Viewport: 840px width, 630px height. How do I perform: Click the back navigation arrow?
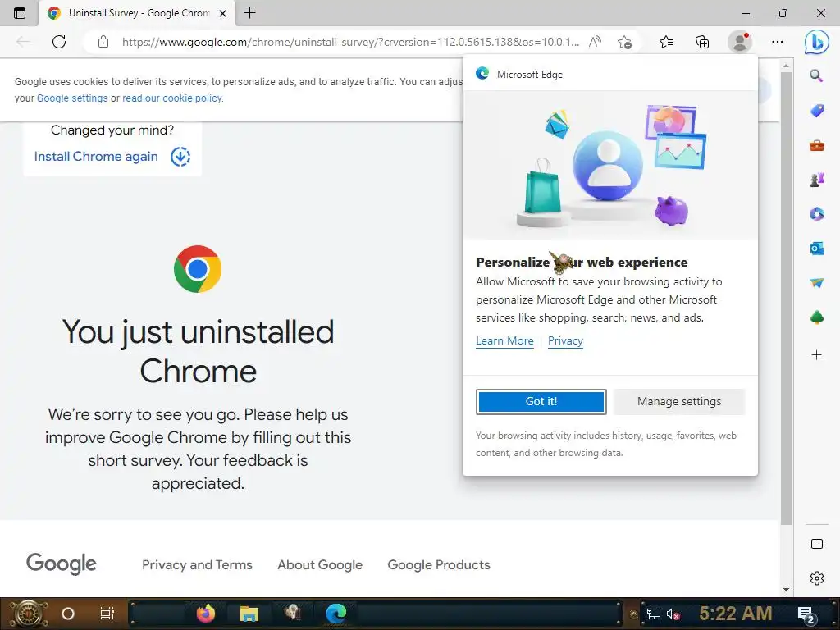(22, 42)
